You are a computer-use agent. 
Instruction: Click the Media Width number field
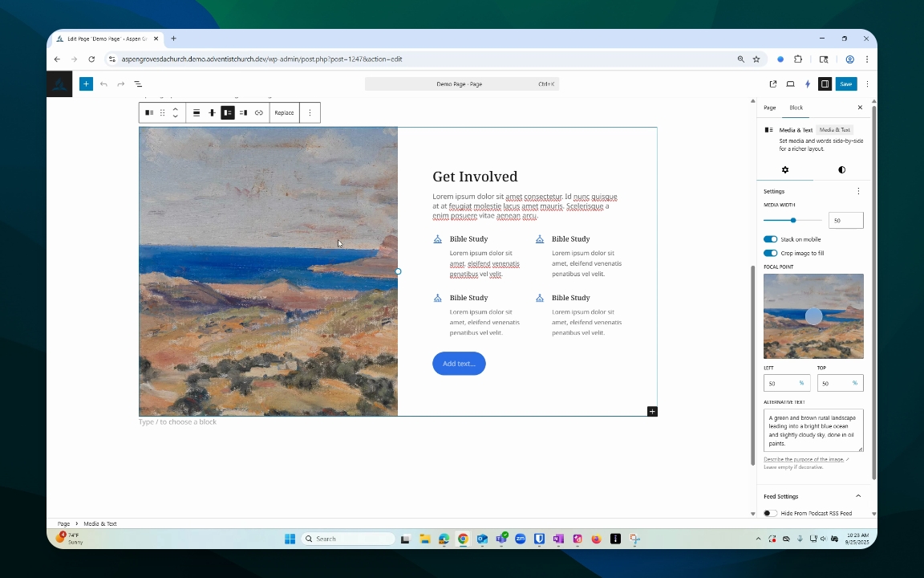pyautogui.click(x=845, y=220)
